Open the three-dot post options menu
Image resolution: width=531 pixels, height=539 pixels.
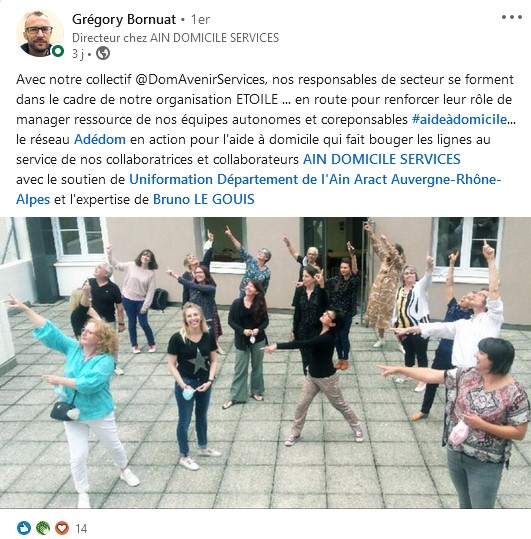[x=511, y=17]
